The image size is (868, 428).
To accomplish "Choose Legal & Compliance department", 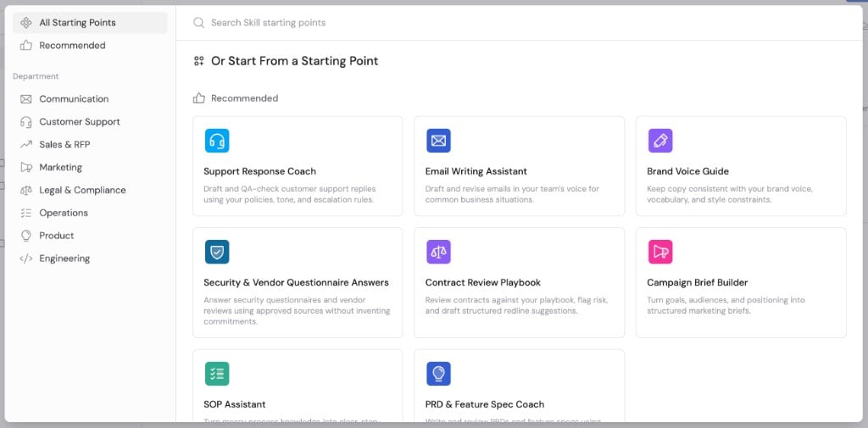I will [90, 190].
